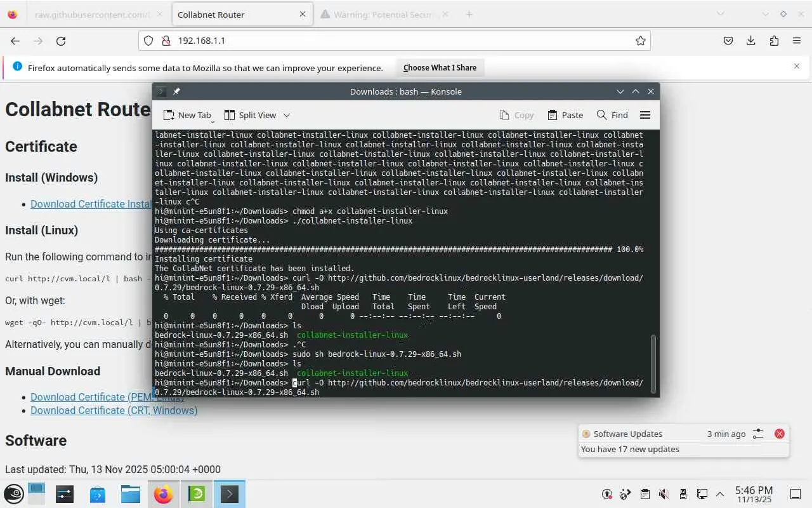Open the Download Certificate (PEM, Linux) link
This screenshot has height=508, width=812.
point(107,397)
